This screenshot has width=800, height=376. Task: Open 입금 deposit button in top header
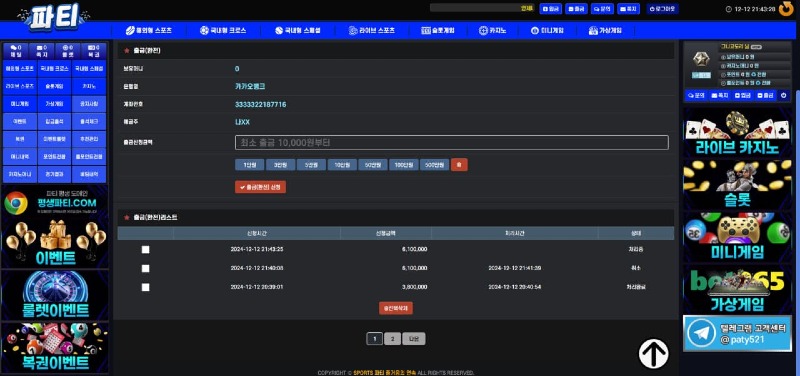551,9
